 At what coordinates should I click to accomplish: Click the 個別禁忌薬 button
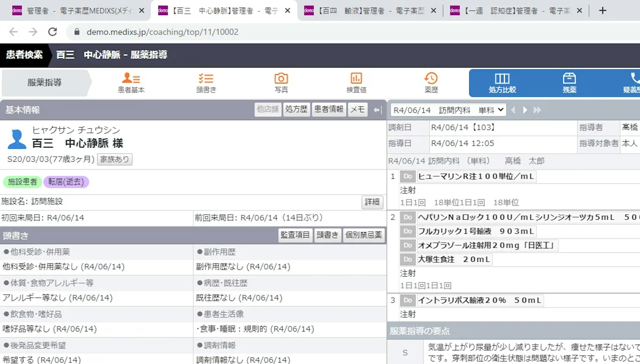[363, 235]
